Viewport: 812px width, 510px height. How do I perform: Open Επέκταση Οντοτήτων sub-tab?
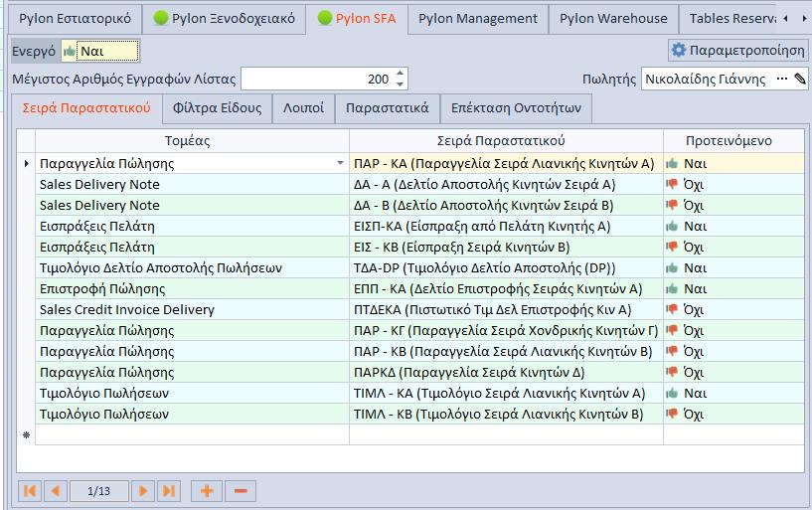click(x=516, y=108)
